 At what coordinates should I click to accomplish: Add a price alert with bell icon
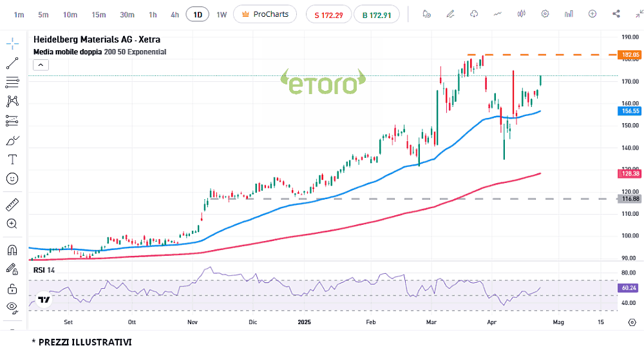427,14
